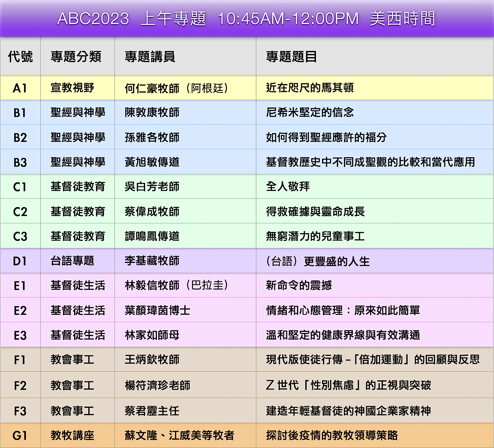Screen dimensions: 494x448
Task: Click the topic 近在咫尺的馬其頓
Action: (310, 88)
